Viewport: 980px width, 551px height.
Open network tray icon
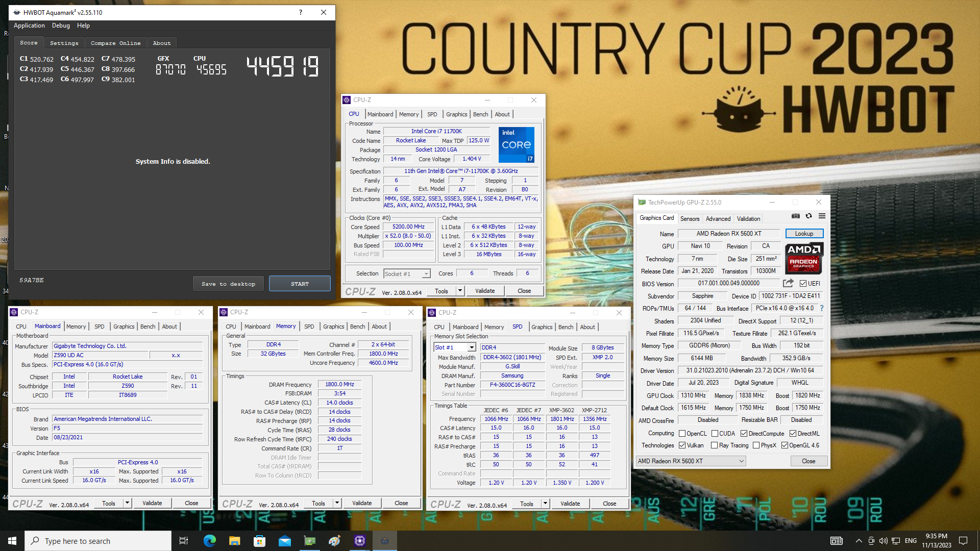point(896,541)
